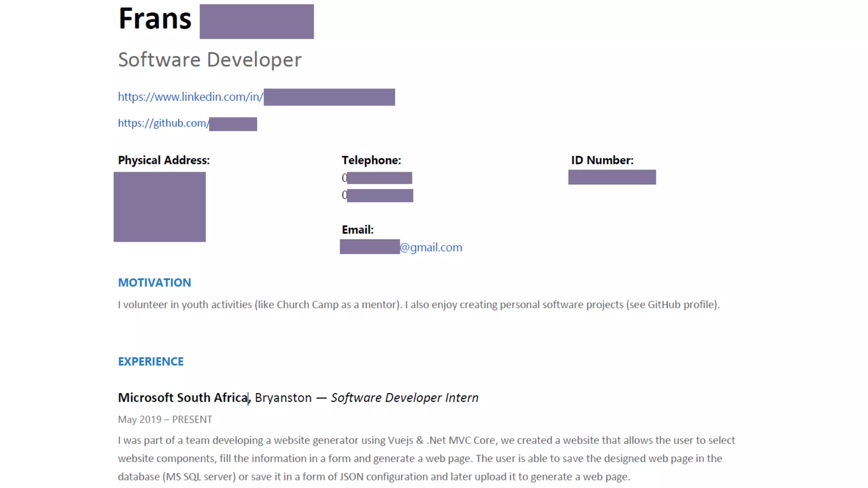868x488 pixels.
Task: Click the 'Software Developer' subtitle text
Action: [x=210, y=60]
